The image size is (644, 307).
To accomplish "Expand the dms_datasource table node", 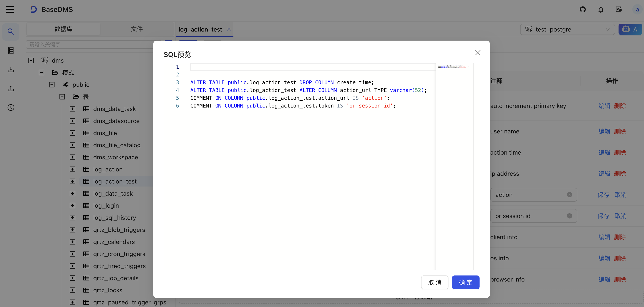I will tap(73, 121).
